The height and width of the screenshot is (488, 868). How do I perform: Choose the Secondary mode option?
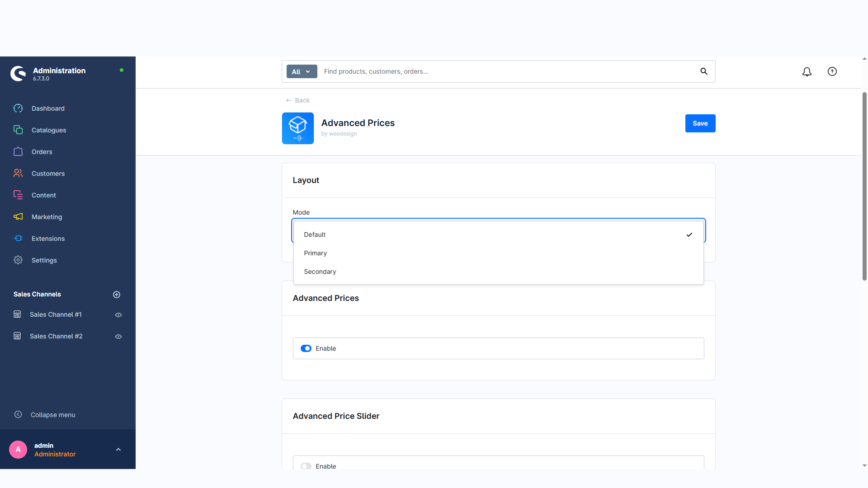tap(320, 272)
